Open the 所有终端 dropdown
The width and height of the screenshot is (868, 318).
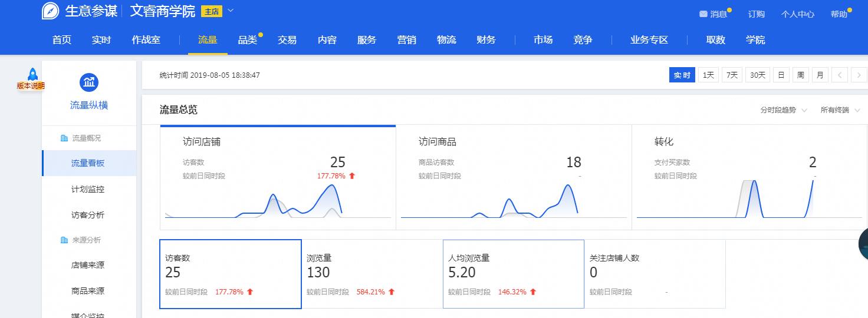[840, 110]
